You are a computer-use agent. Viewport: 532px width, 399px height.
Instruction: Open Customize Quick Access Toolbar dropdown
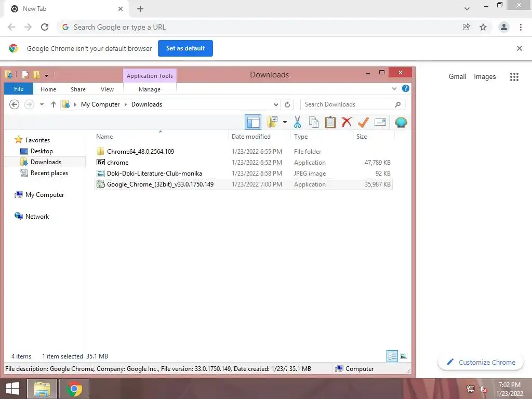(x=46, y=75)
